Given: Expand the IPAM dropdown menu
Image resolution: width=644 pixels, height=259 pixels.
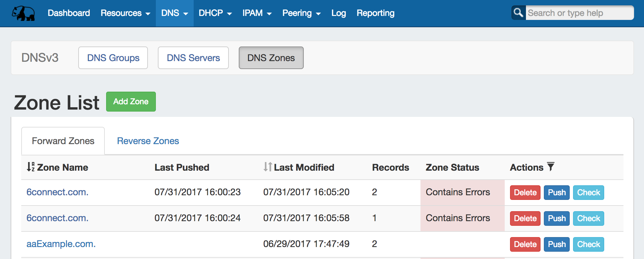Looking at the screenshot, I should tap(257, 13).
